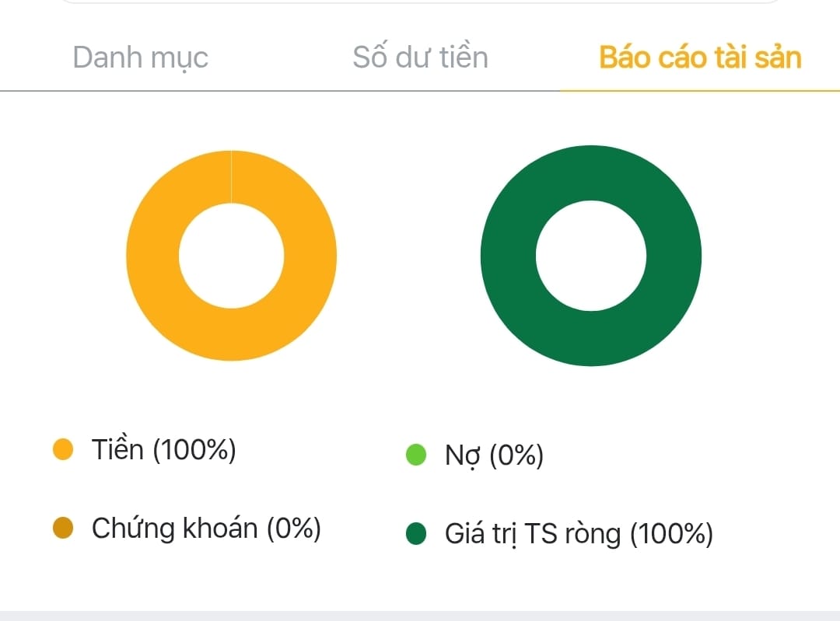Select the Giá trị TS ròng (100%) label
This screenshot has height=621, width=840.
coord(579,535)
